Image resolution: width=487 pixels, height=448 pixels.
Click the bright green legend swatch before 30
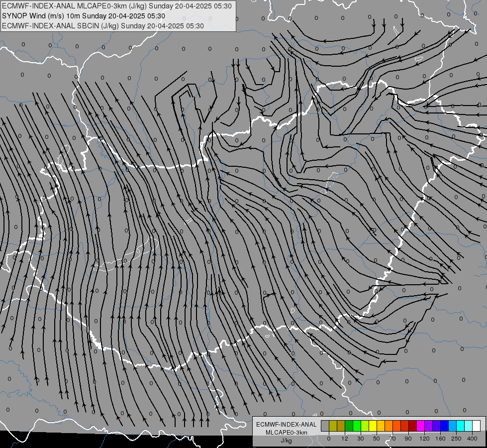[x=357, y=426]
